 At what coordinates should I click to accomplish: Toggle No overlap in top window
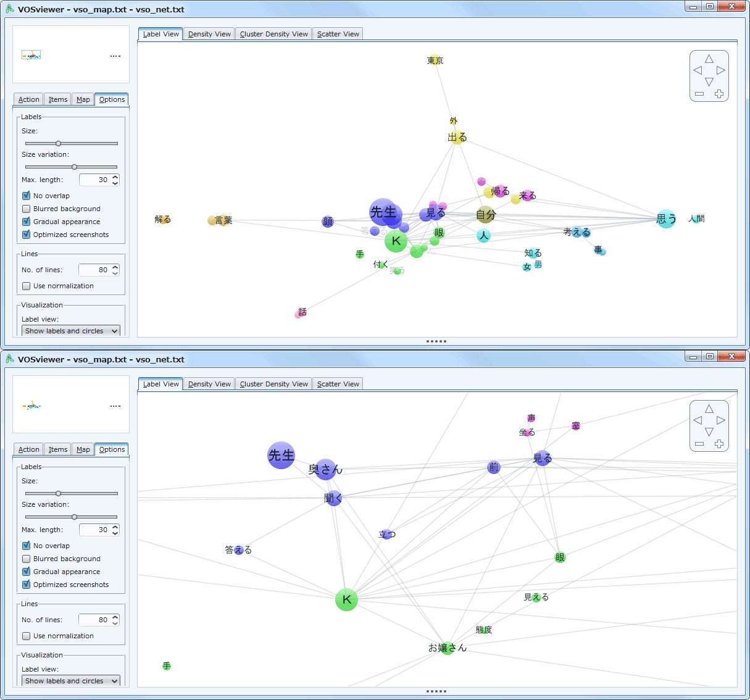[x=26, y=196]
